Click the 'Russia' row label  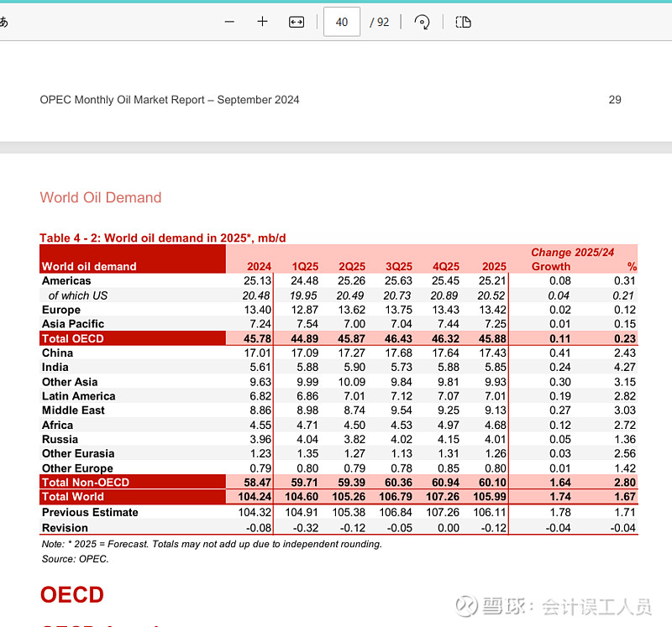(60, 440)
